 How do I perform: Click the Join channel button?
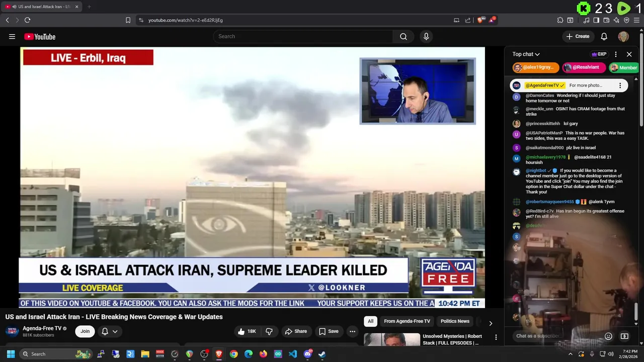tap(85, 331)
